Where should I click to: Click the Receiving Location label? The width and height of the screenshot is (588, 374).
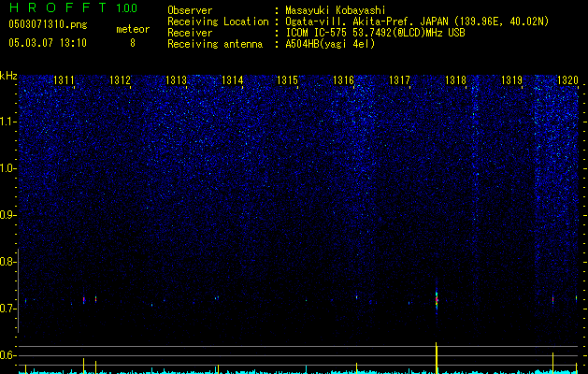[x=218, y=22]
